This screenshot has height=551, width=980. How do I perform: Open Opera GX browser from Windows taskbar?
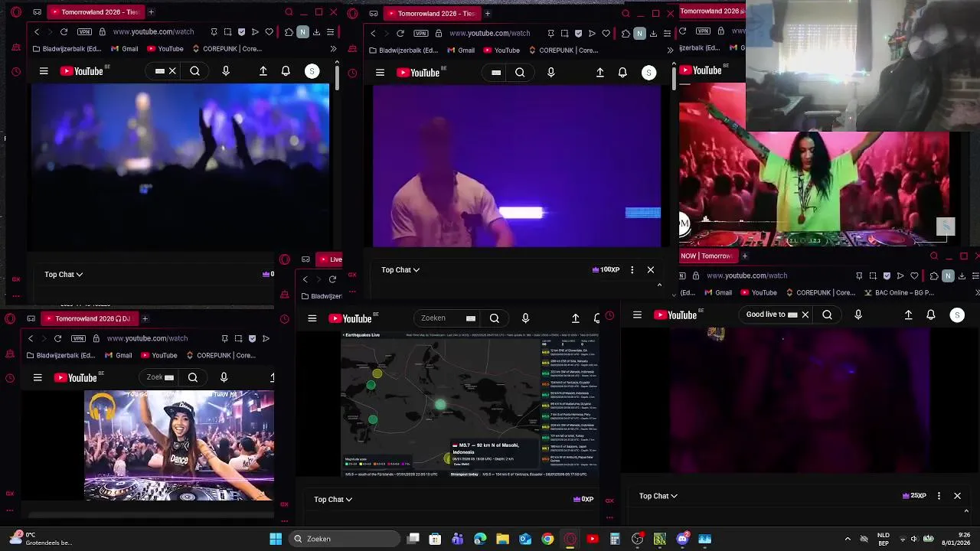570,539
